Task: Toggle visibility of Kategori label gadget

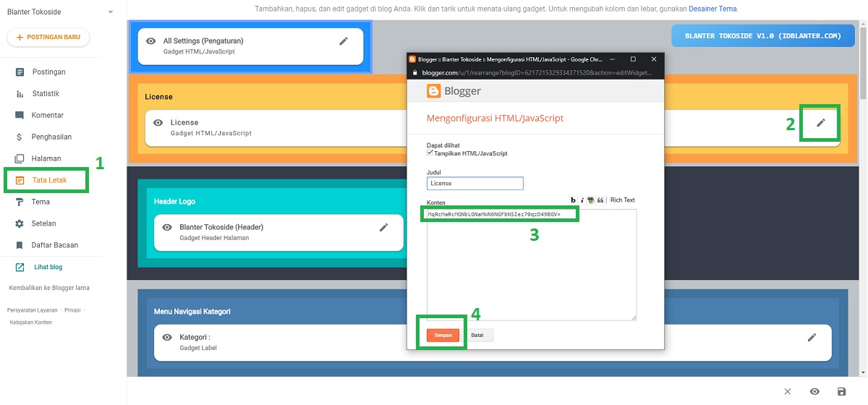Action: (x=167, y=338)
